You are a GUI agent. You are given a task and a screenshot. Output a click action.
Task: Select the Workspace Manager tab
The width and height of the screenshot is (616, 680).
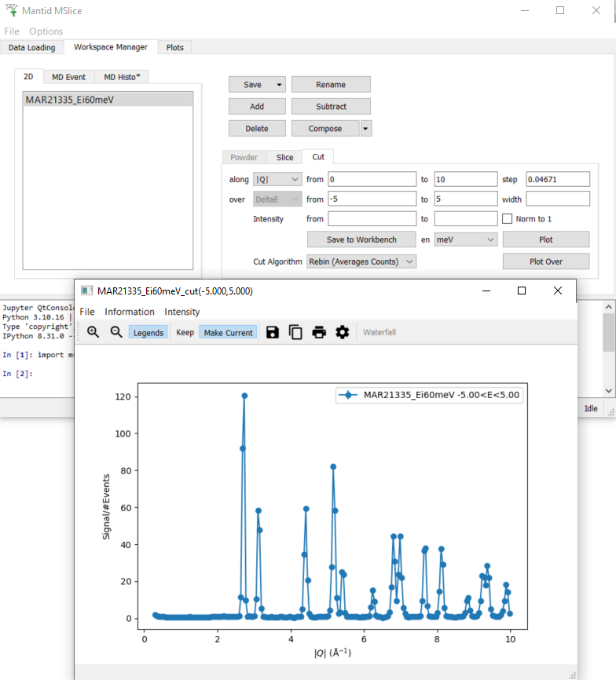(x=111, y=47)
